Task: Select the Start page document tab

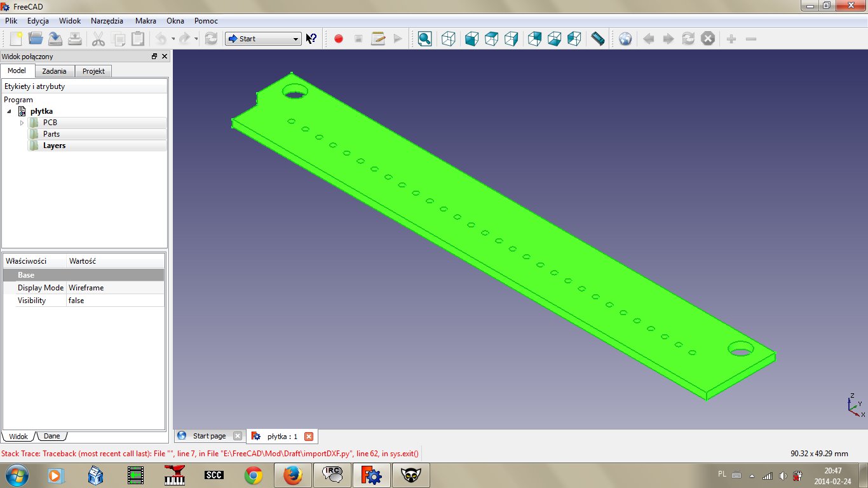Action: coord(209,436)
